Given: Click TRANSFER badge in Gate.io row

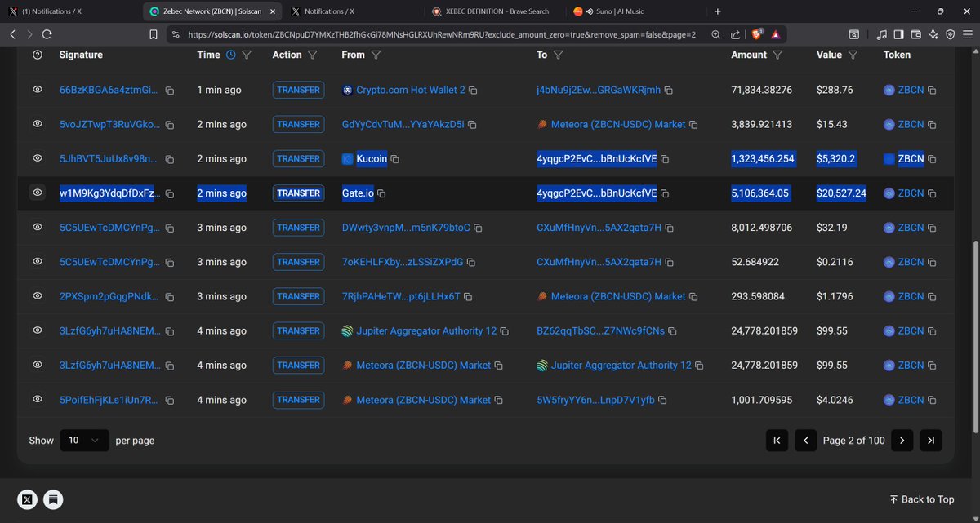Looking at the screenshot, I should pos(298,193).
